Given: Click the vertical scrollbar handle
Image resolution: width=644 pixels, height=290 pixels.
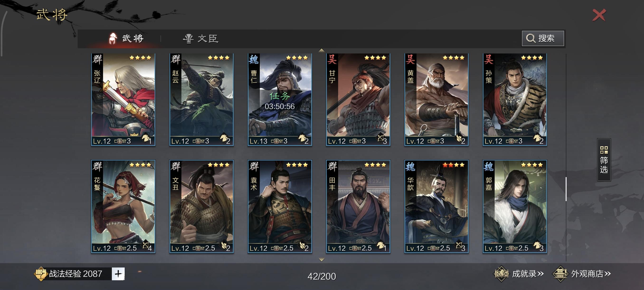Looking at the screenshot, I should pyautogui.click(x=566, y=189).
